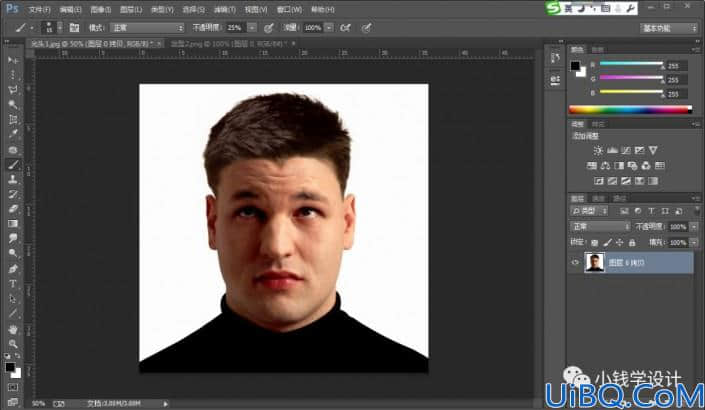This screenshot has height=410, width=705.
Task: Select the Clone Stamp tool
Action: pos(13,179)
